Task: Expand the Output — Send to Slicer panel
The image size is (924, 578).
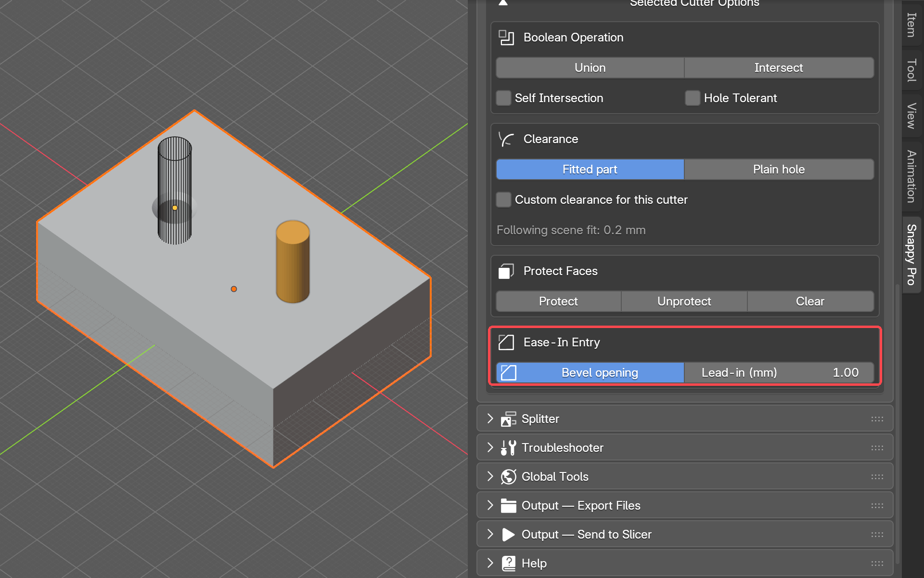Action: [x=685, y=535]
